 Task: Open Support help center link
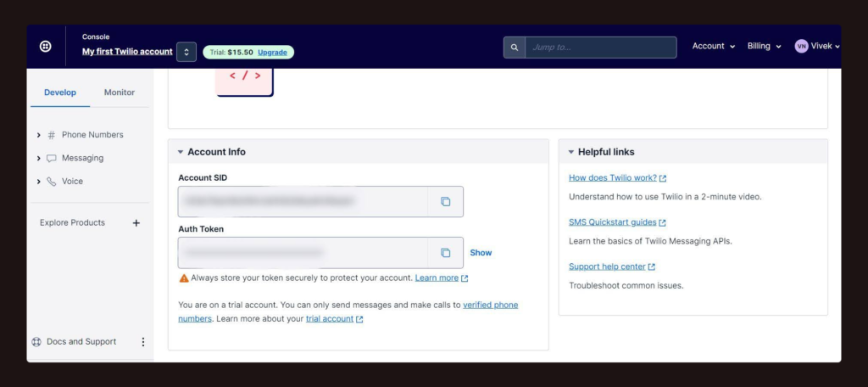(607, 266)
